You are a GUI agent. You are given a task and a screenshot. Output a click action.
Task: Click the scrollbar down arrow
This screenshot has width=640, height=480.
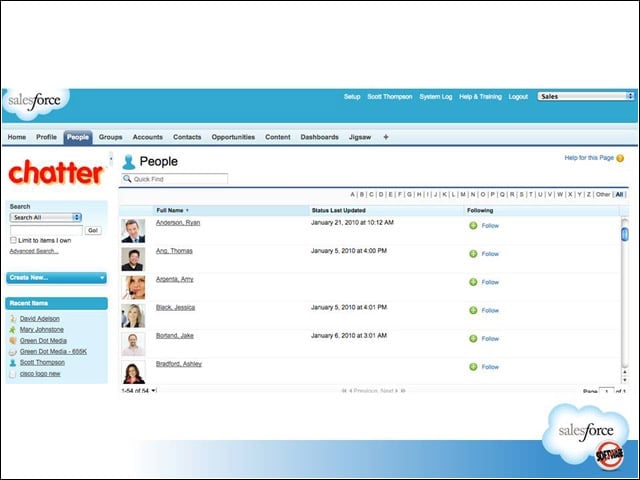tap(624, 380)
